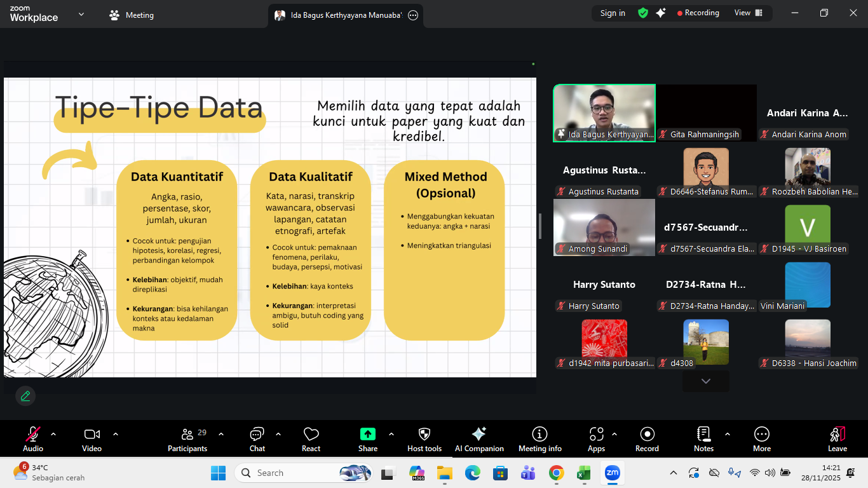Screen dimensions: 868x488
Task: Open Host tools shield icon
Action: (x=424, y=439)
